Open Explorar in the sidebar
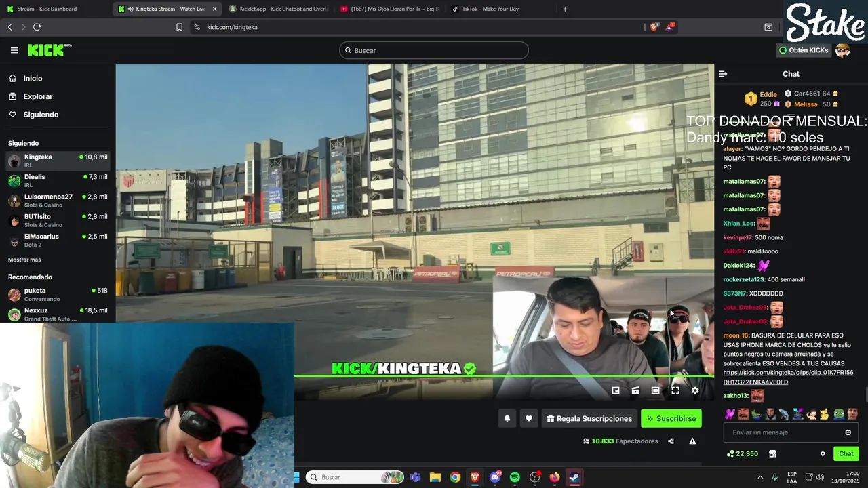868x488 pixels. 37,96
